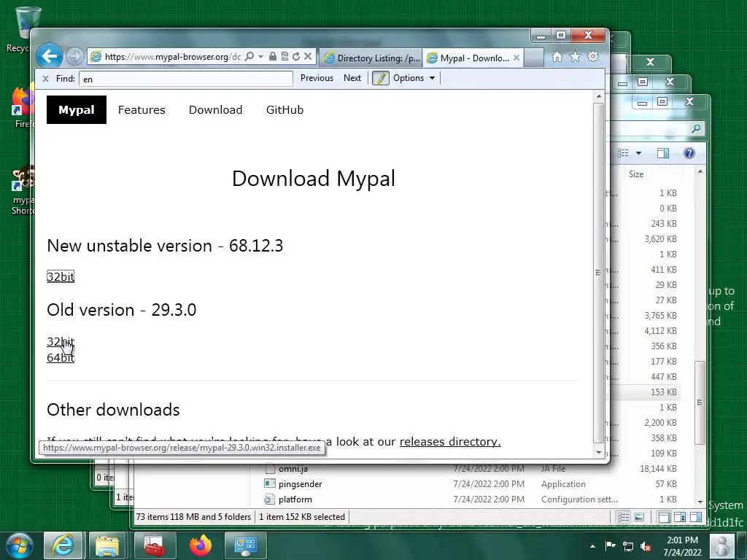The width and height of the screenshot is (747, 560).
Task: Go back with the blue Back arrow
Action: click(x=49, y=56)
